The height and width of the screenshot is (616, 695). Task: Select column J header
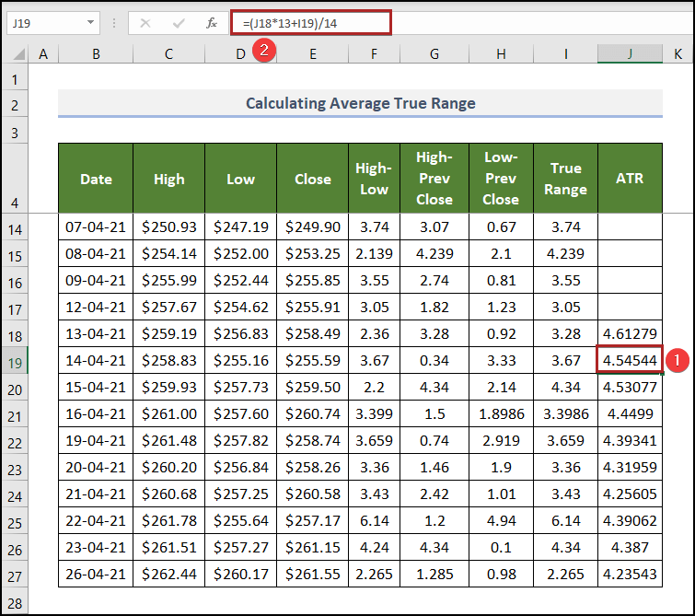point(630,54)
